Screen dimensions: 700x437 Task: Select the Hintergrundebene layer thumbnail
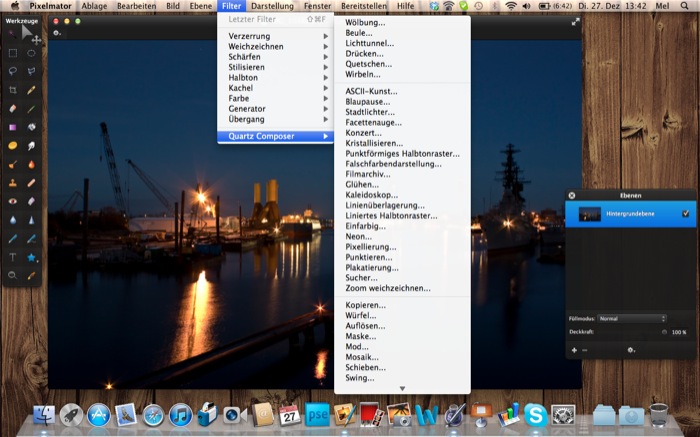(x=590, y=214)
